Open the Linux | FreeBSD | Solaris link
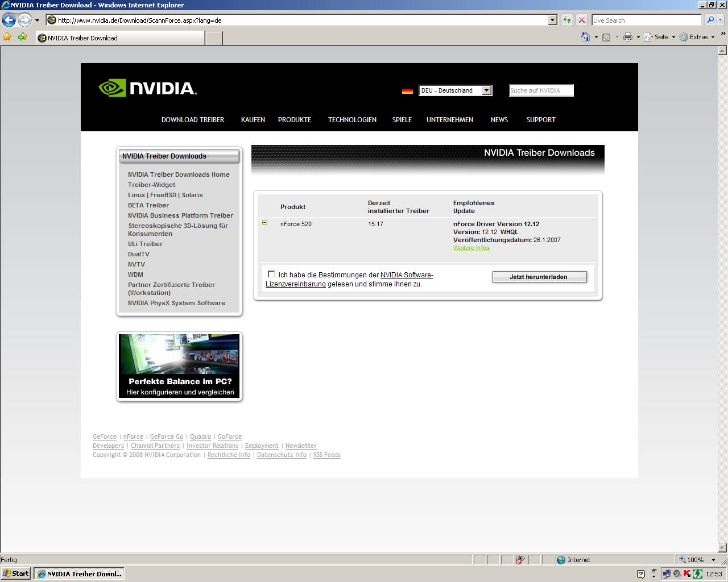The height and width of the screenshot is (582, 728). click(166, 195)
